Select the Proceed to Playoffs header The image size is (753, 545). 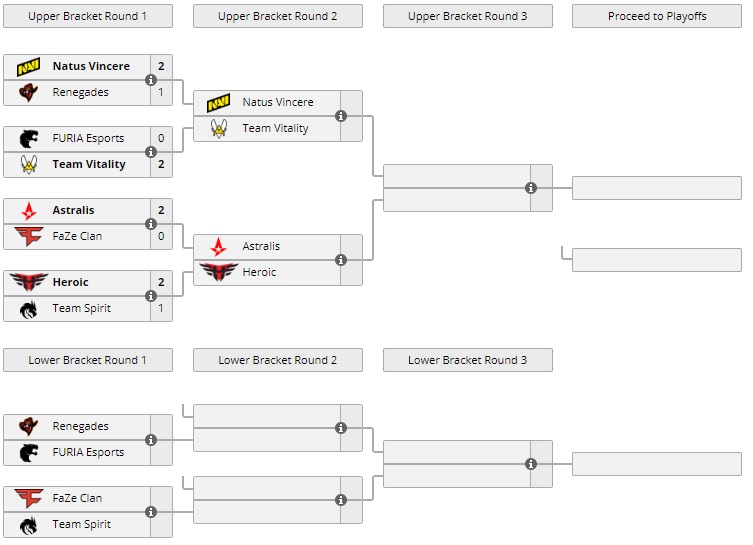(x=657, y=16)
